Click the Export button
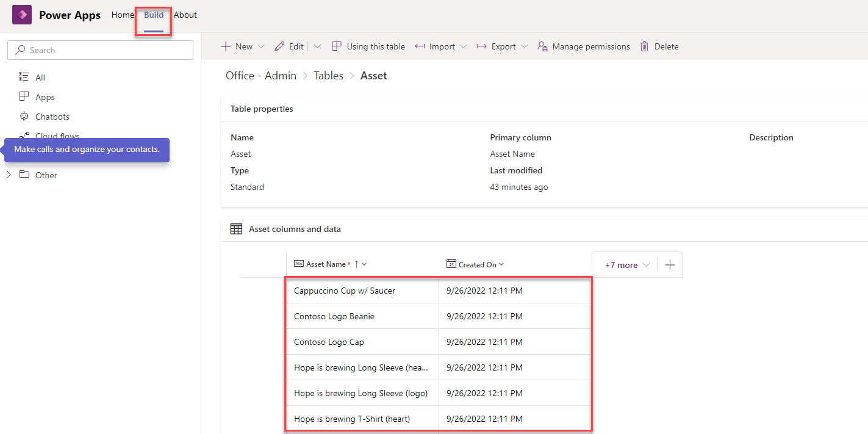The height and width of the screenshot is (434, 868). 502,46
